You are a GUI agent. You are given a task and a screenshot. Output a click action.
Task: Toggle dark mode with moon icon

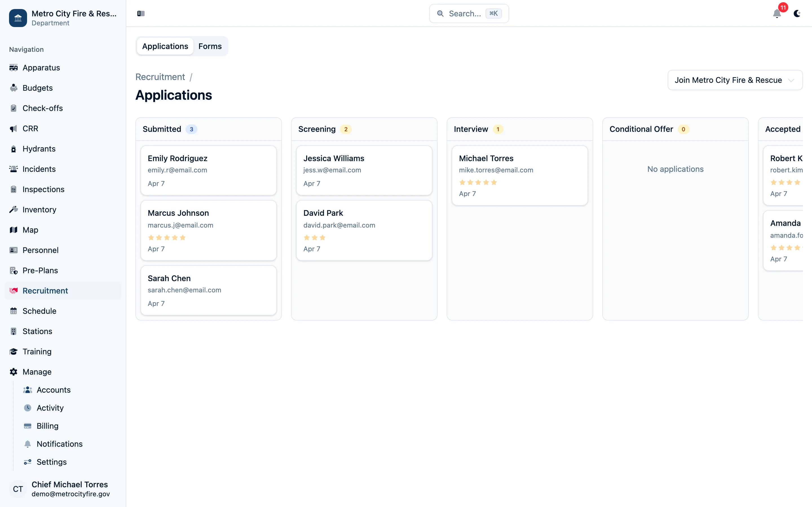pos(797,14)
